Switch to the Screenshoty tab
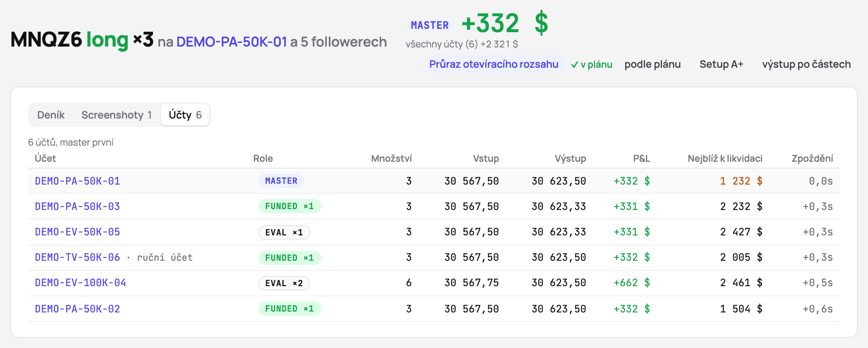The height and width of the screenshot is (348, 868). [117, 115]
